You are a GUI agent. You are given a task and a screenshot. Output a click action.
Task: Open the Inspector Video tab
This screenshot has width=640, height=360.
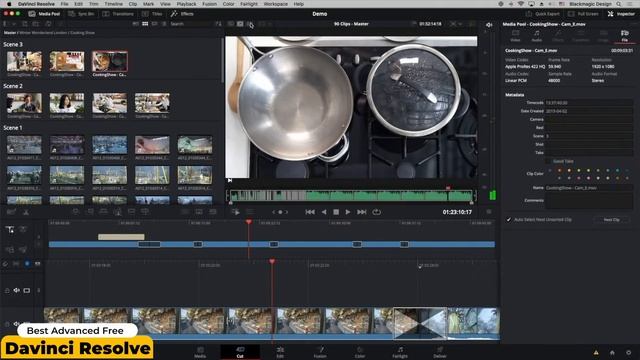click(515, 36)
